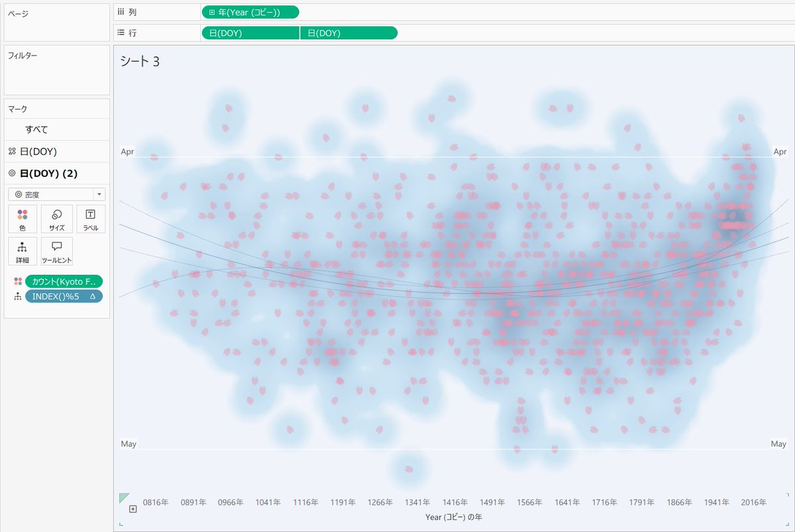This screenshot has height=532, width=795.
Task: Open the サイズ (Size) marks button
Action: pyautogui.click(x=57, y=219)
